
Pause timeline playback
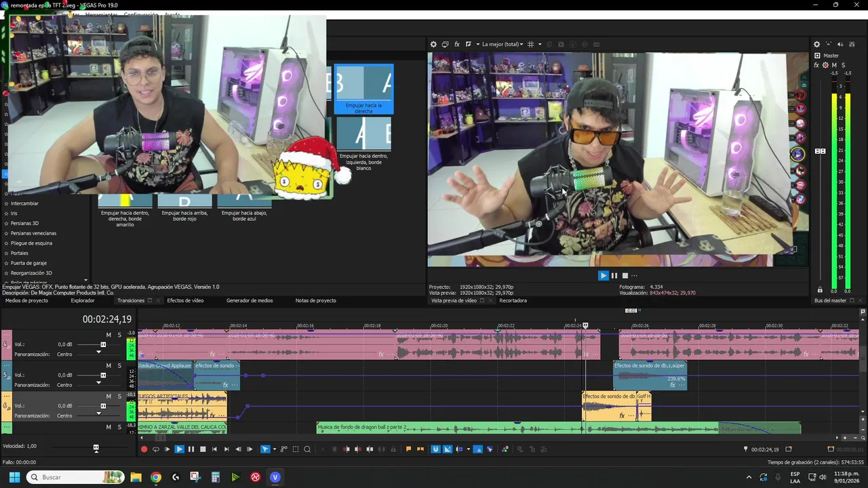[191, 449]
